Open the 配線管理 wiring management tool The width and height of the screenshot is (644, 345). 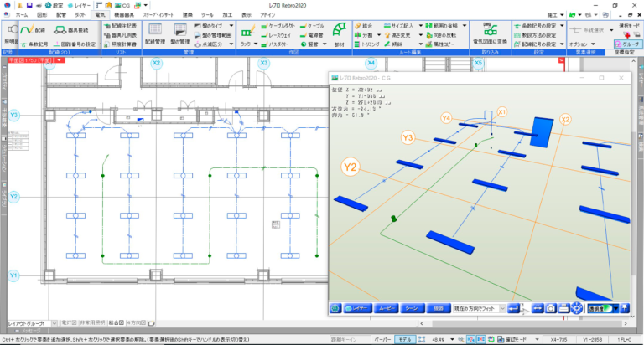155,33
